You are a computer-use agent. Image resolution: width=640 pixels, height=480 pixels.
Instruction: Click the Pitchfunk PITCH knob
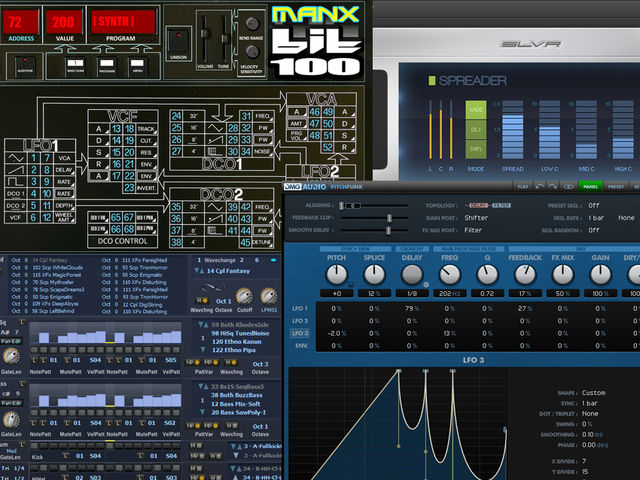tap(337, 275)
